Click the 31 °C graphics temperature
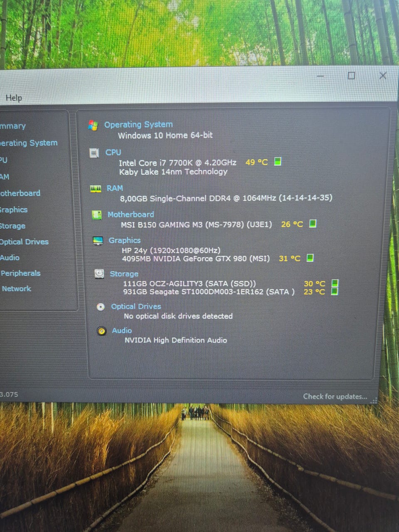399x532 pixels. coord(289,259)
